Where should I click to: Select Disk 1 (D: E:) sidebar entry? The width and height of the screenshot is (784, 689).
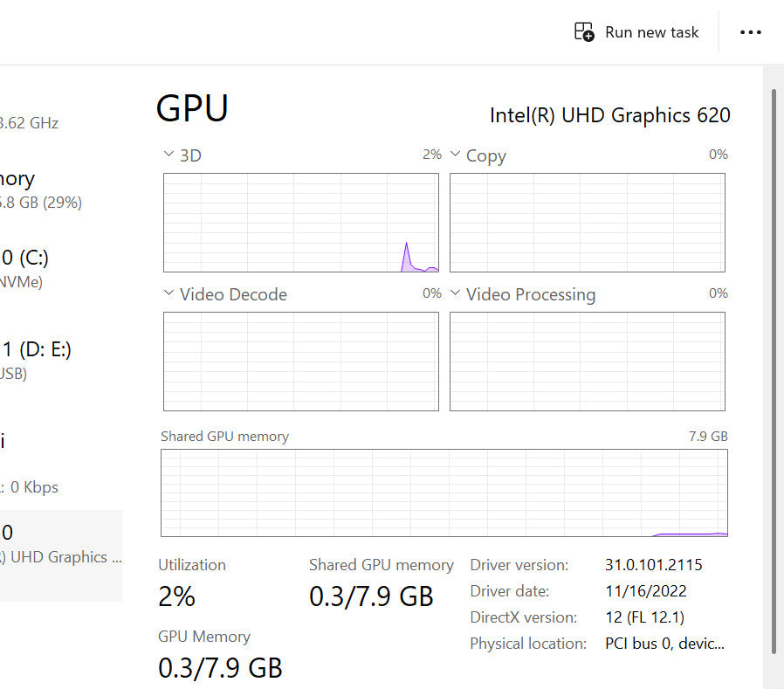[35, 360]
